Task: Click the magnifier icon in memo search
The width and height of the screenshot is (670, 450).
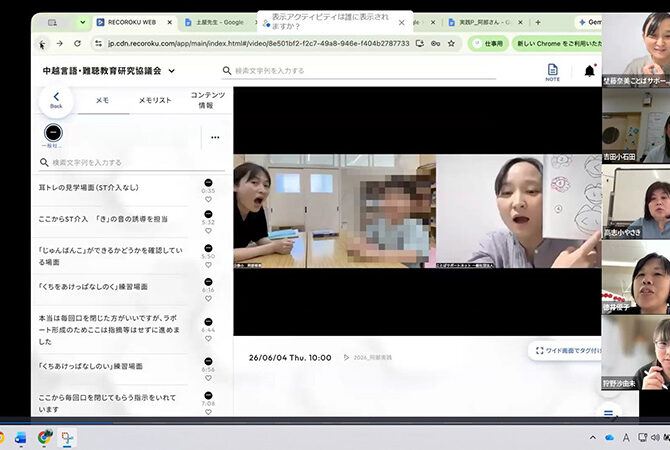Action: click(x=44, y=162)
